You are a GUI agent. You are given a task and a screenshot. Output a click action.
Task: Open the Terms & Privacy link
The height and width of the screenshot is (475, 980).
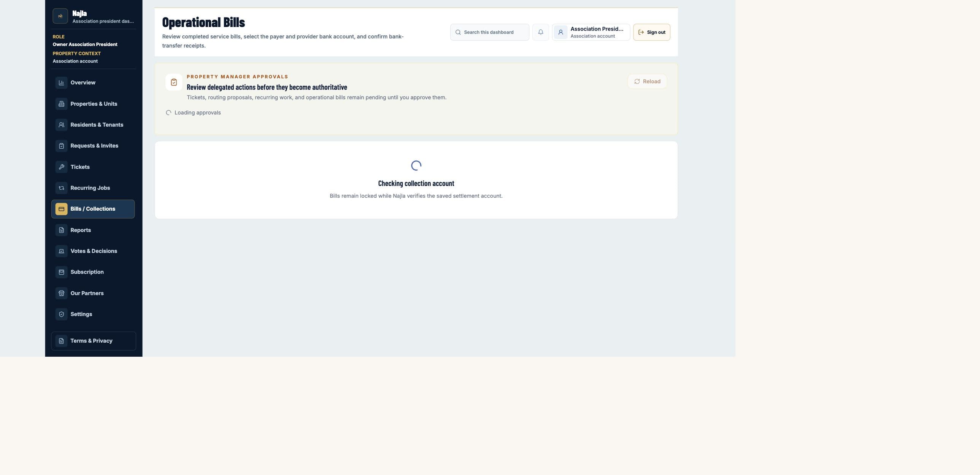point(94,341)
